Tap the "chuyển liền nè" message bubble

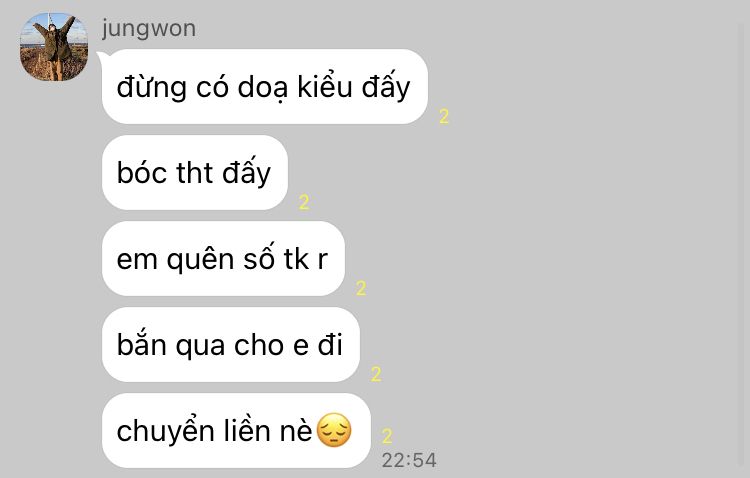[x=236, y=431]
